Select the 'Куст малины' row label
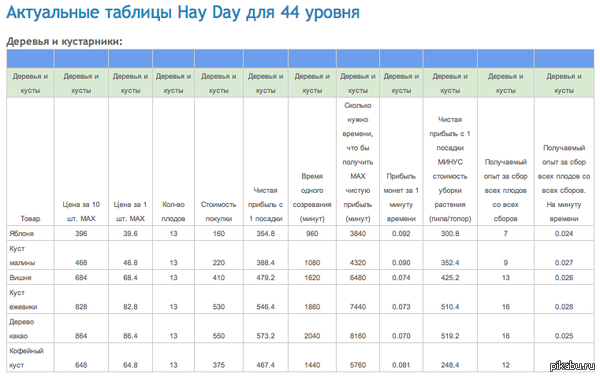This screenshot has width=600, height=377. [22, 256]
